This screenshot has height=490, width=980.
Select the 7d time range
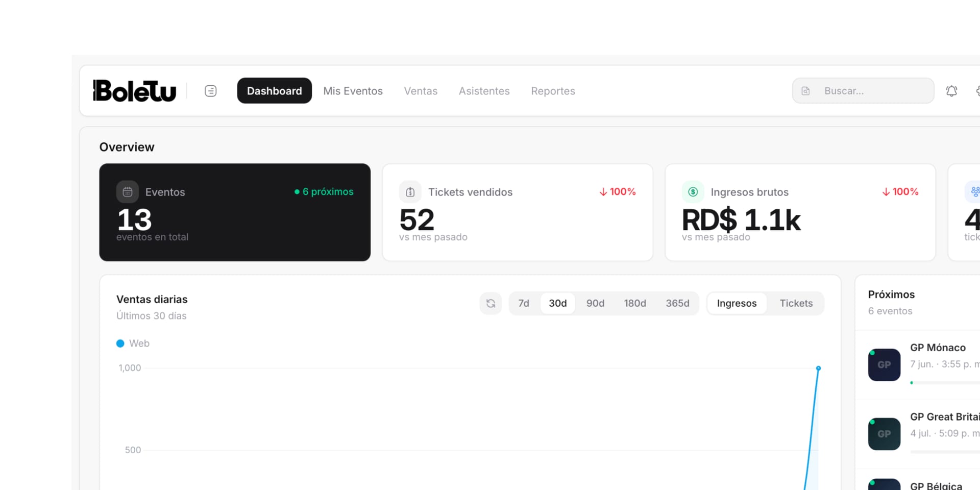pyautogui.click(x=524, y=303)
